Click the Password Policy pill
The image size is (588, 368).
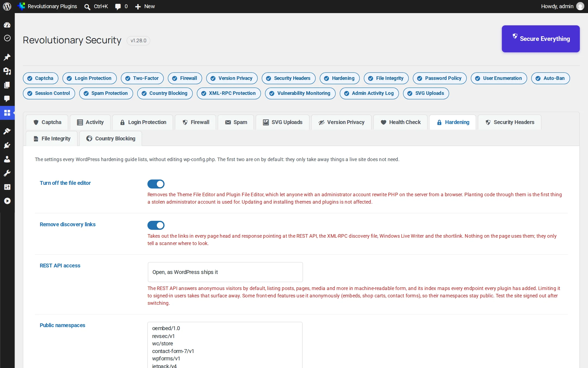click(x=440, y=78)
